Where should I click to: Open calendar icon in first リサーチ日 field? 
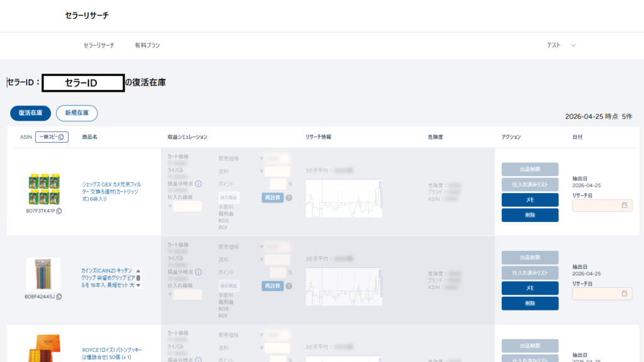coord(625,206)
